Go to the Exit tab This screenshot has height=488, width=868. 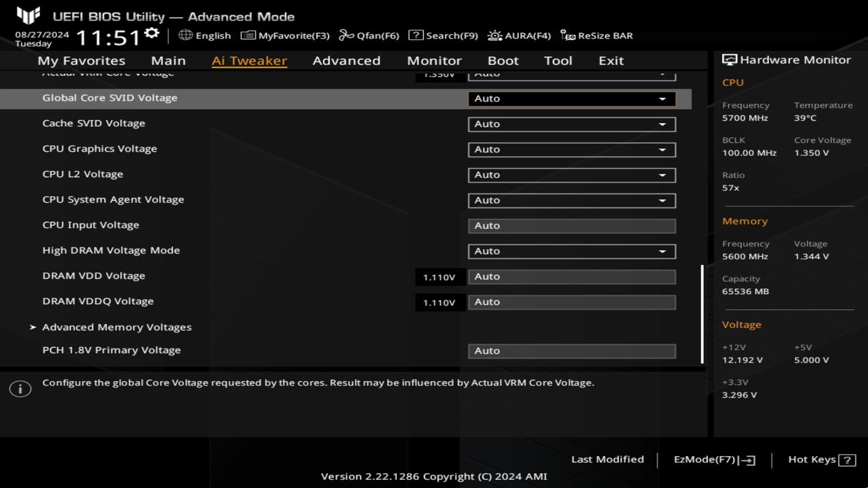point(611,60)
